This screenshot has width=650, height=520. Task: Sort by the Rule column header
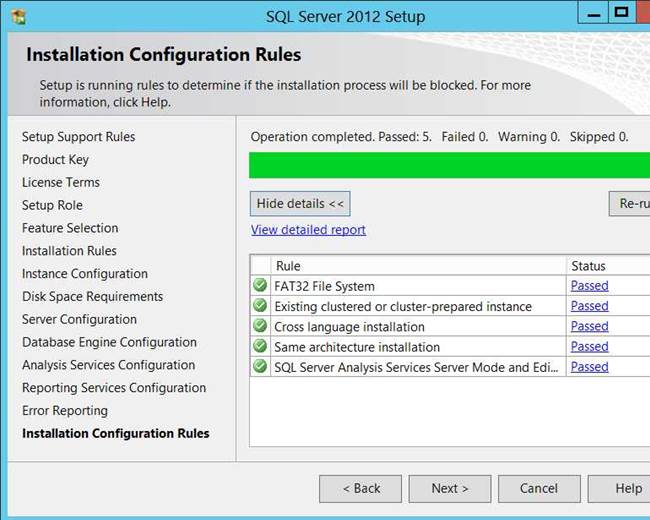418,265
